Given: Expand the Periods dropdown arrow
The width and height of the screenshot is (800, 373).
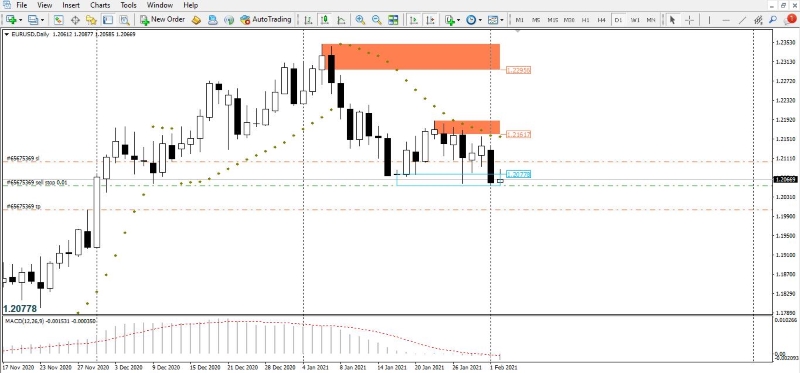Looking at the screenshot, I should coord(480,20).
